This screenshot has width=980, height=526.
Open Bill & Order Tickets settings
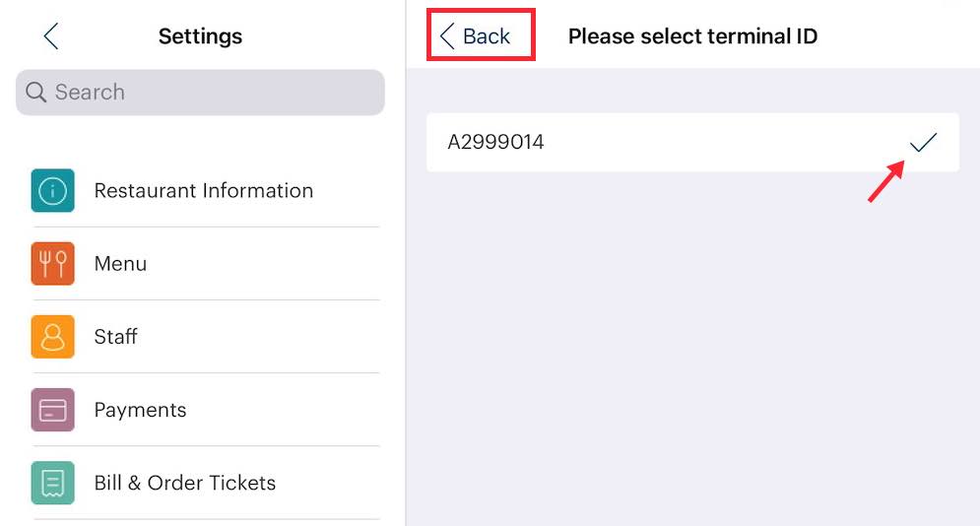click(185, 483)
